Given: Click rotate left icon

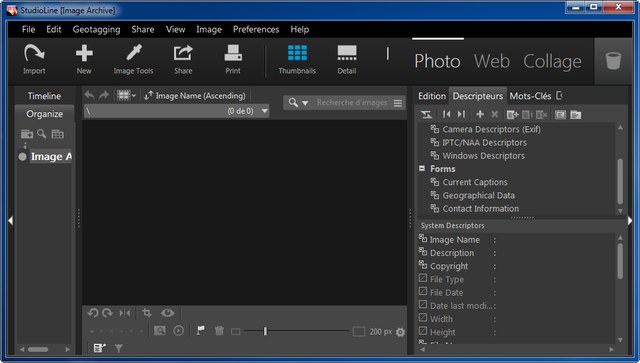Looking at the screenshot, I should tap(93, 313).
